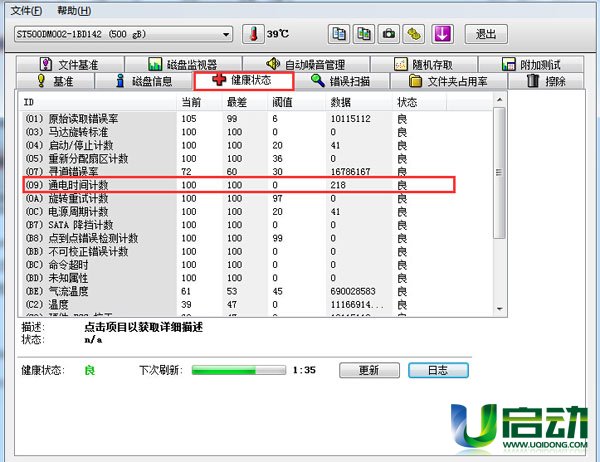
Task: Switch to the 擦除 tab
Action: pos(546,81)
